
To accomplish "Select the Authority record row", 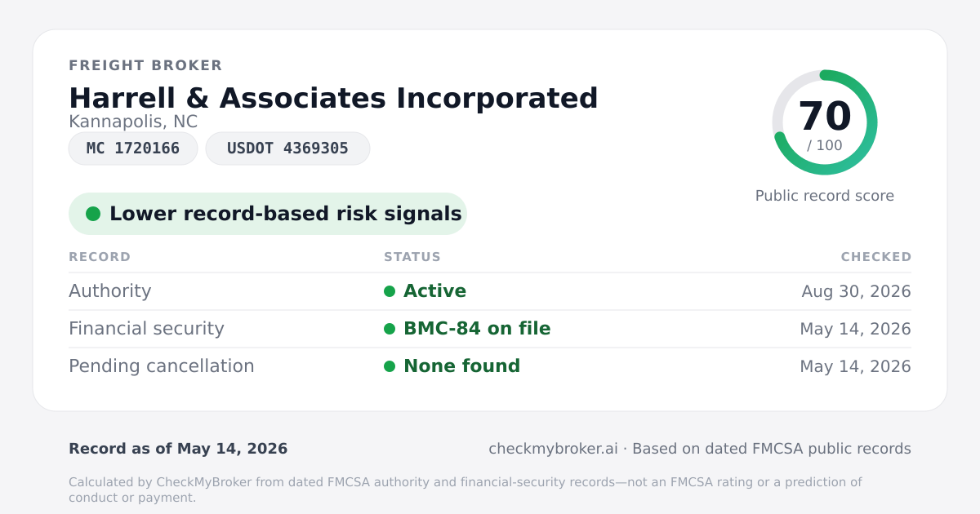I will (490, 291).
